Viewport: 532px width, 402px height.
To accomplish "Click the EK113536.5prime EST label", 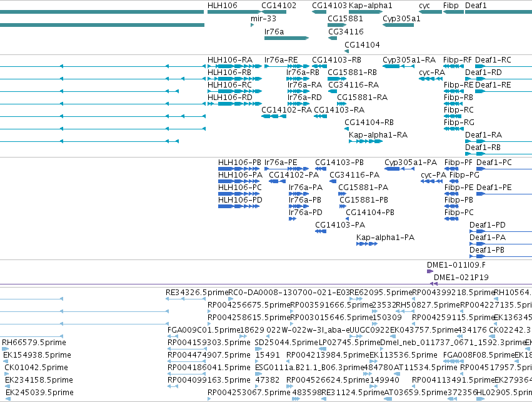I will [403, 355].
